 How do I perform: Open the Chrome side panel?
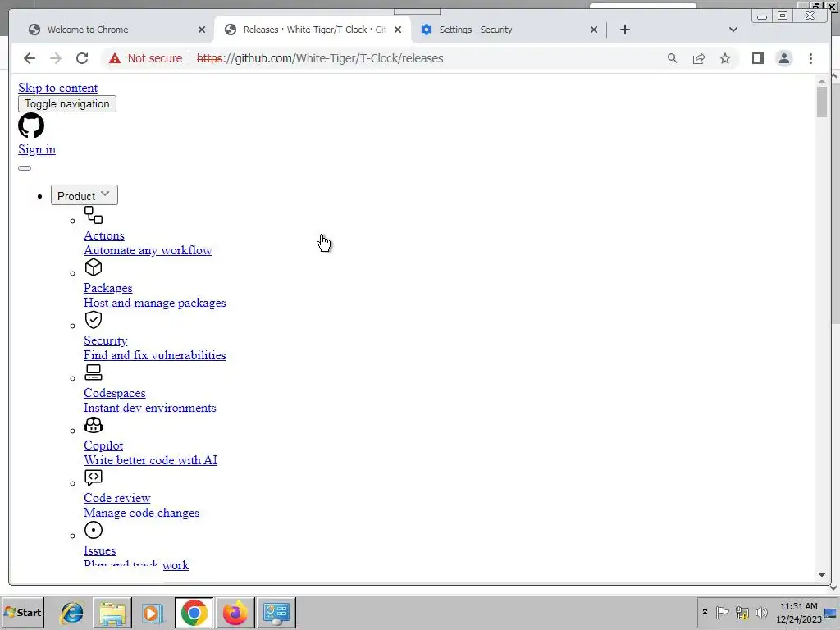click(x=757, y=58)
